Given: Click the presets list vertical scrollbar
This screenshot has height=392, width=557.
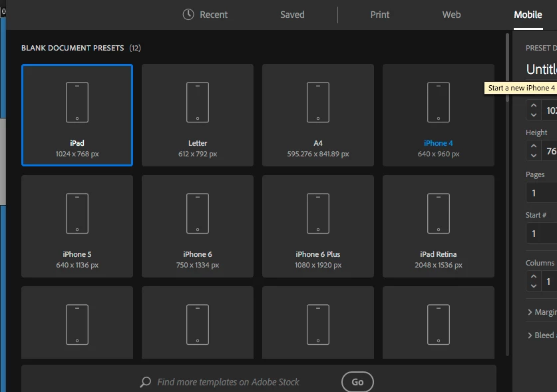Looking at the screenshot, I should point(507,67).
